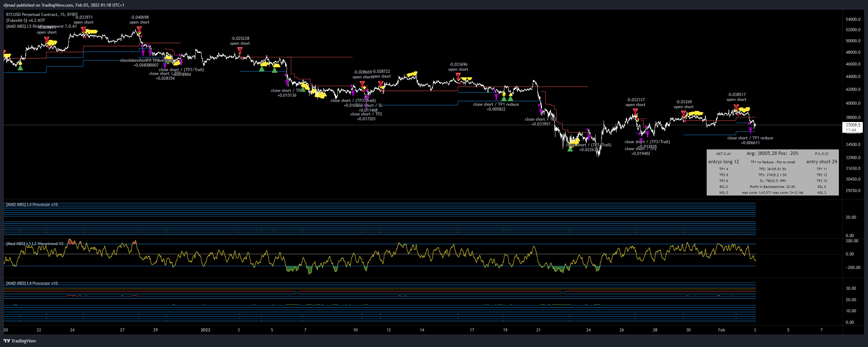Click 'TP1 no Reduce - Pos to small' cell
Screen dimensions: 868x347
click(773, 162)
